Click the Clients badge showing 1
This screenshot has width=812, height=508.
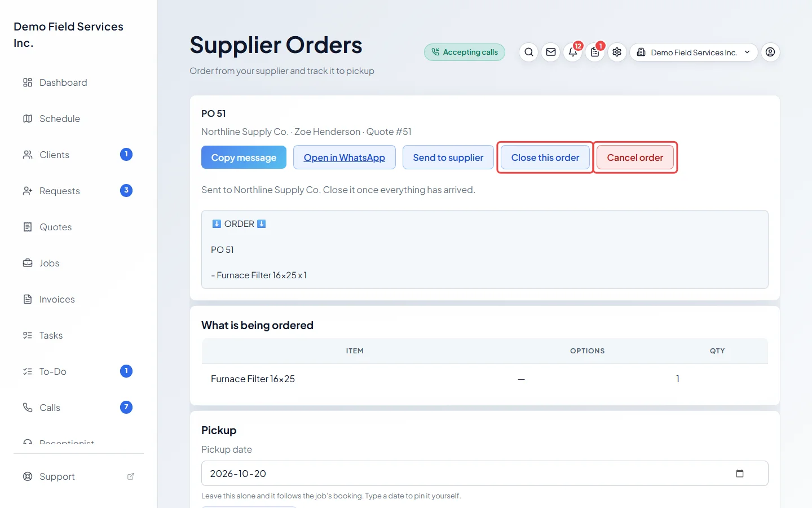coord(126,154)
